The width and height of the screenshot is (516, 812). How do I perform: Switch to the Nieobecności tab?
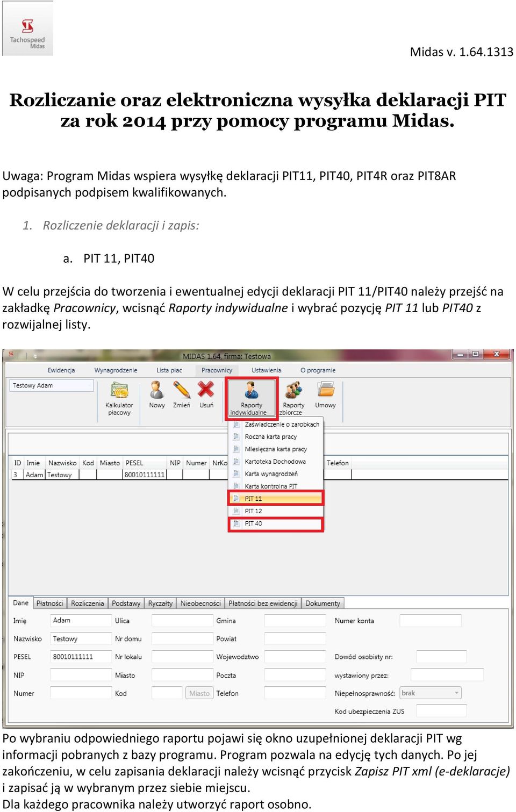(200, 603)
